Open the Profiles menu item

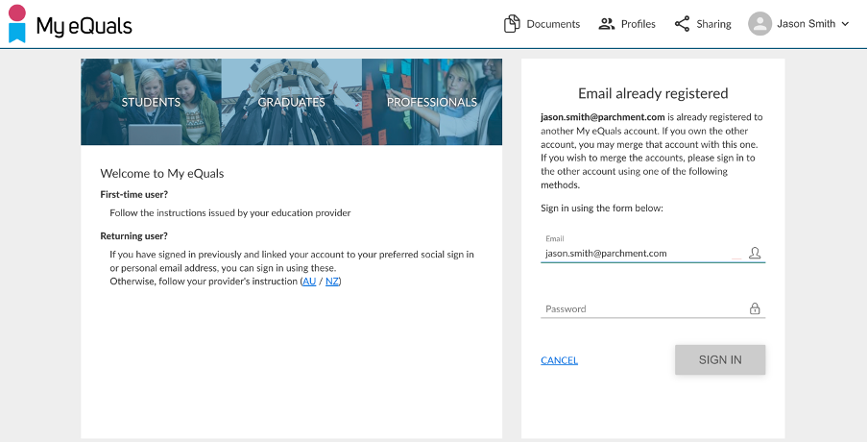coord(627,24)
